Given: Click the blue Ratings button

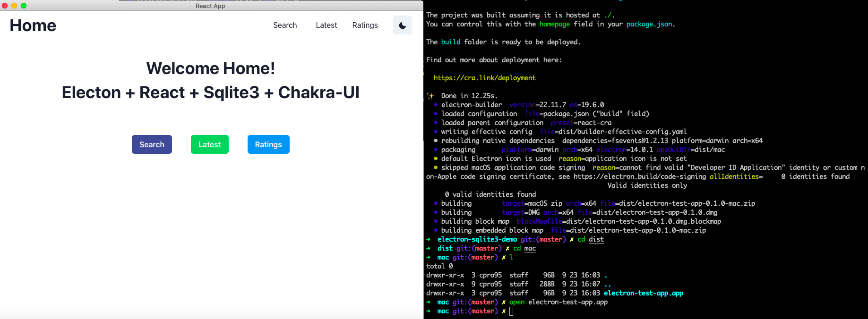Looking at the screenshot, I should pyautogui.click(x=268, y=144).
